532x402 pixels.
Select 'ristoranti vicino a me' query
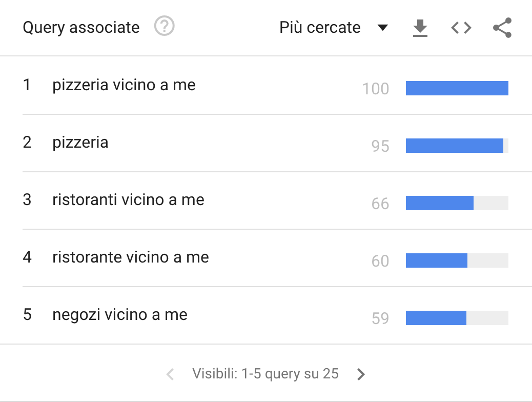coord(128,199)
